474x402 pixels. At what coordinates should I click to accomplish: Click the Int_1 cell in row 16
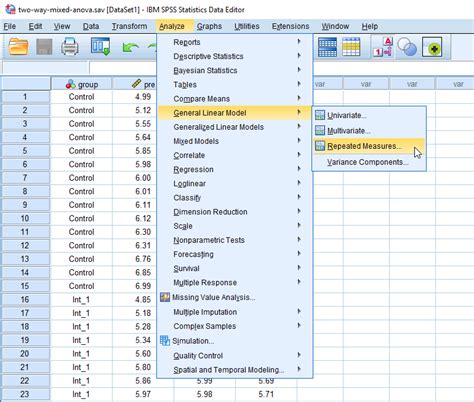point(81,300)
